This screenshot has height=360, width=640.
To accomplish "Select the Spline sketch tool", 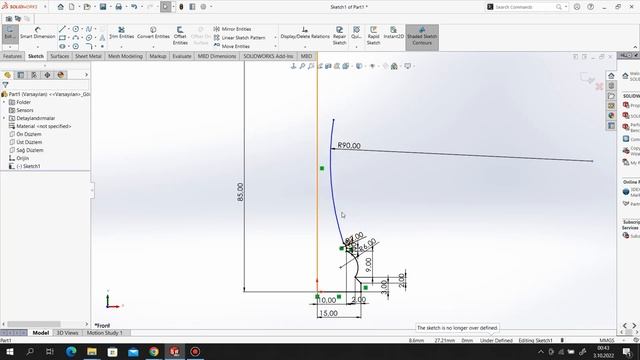I will click(89, 29).
